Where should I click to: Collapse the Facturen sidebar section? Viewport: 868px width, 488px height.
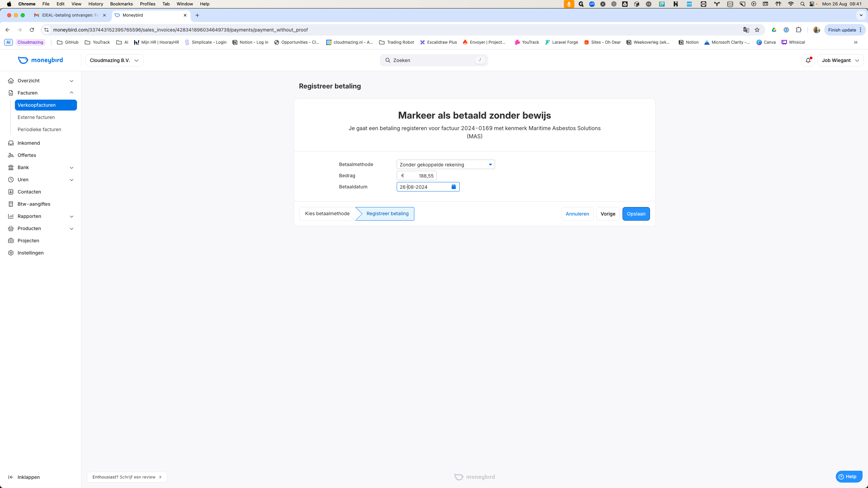(72, 93)
